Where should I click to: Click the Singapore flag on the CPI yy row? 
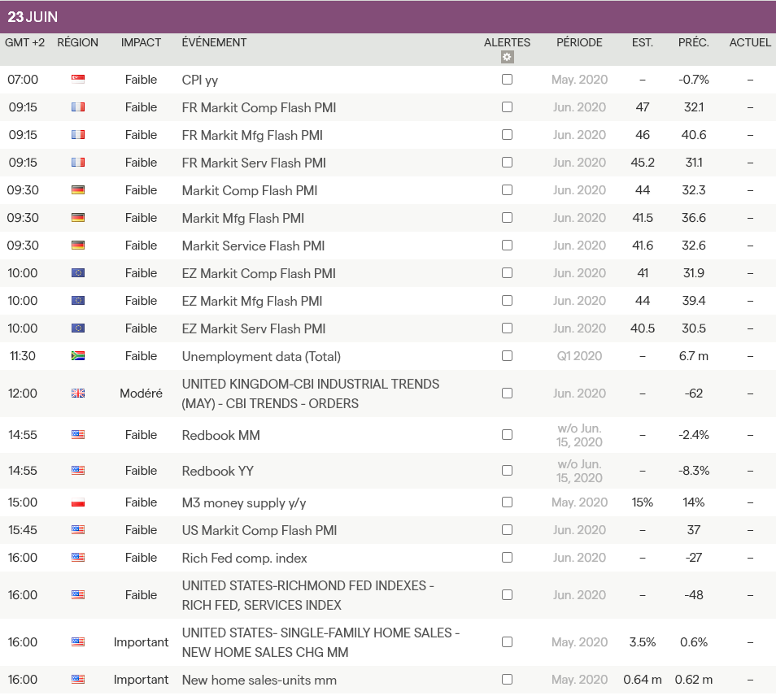[78, 79]
